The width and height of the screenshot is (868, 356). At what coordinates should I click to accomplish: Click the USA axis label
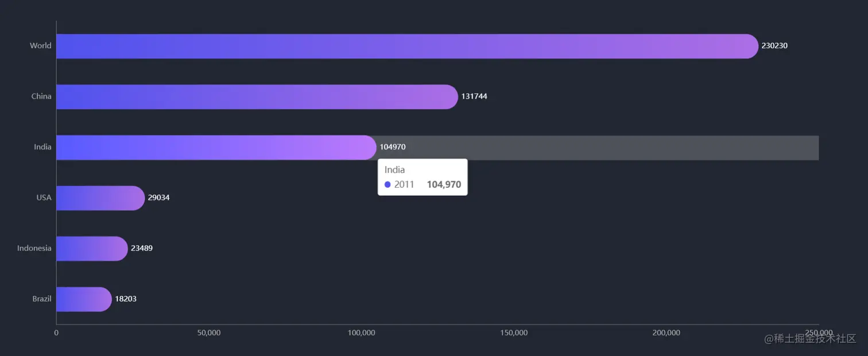(44, 198)
